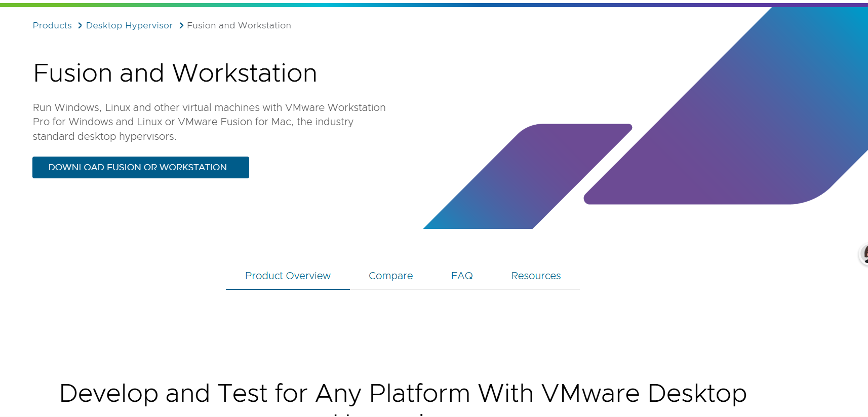The height and width of the screenshot is (417, 868).
Task: Select the Product Overview tab
Action: (x=288, y=276)
